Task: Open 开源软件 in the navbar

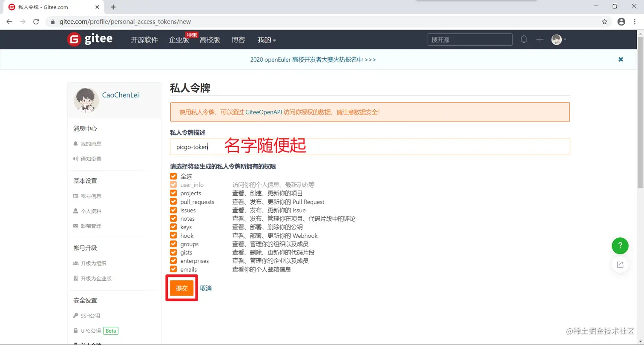Action: (x=144, y=40)
